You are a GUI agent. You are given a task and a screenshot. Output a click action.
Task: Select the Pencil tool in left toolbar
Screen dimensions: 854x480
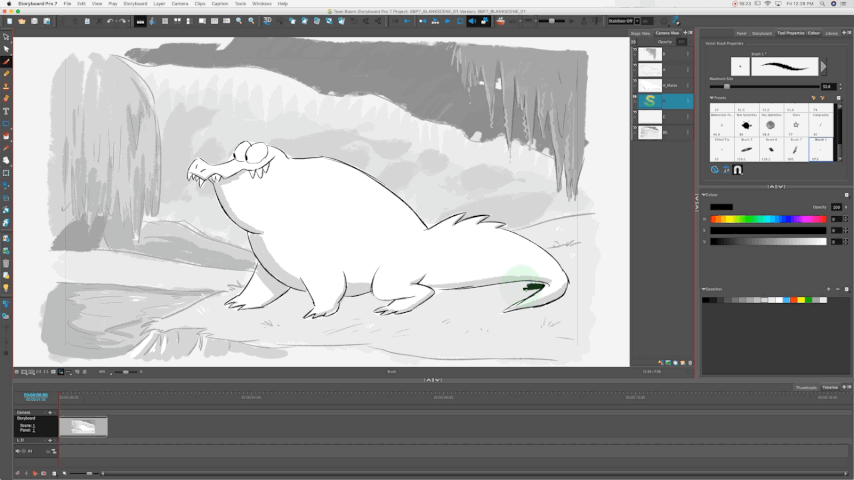[x=6, y=73]
